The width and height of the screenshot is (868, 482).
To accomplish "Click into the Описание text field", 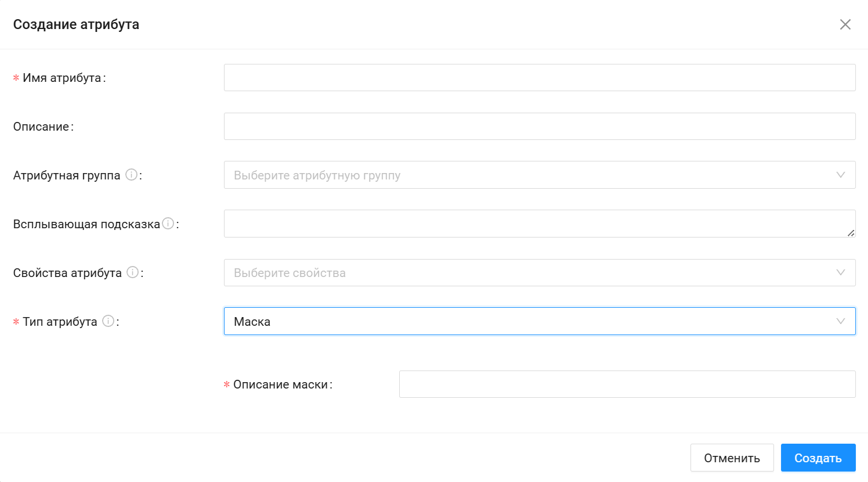I will point(540,127).
